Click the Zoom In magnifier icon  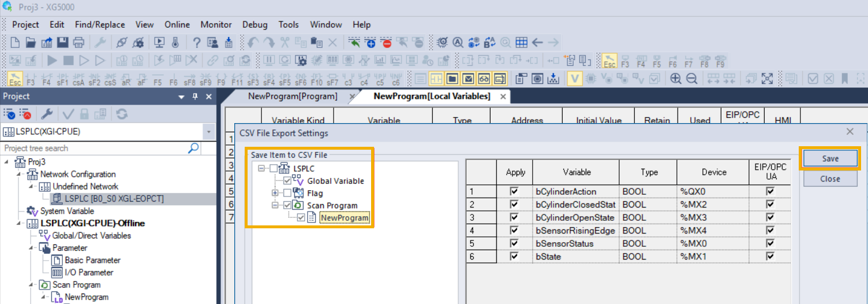pos(676,79)
